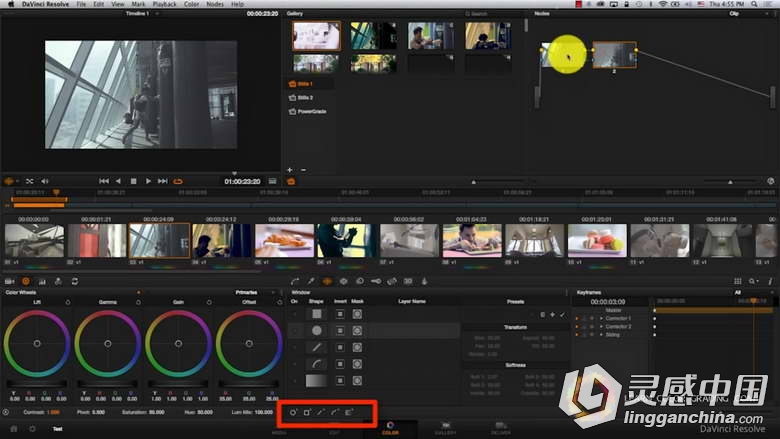Click the viewer shuffle/unmix icon

[30, 181]
